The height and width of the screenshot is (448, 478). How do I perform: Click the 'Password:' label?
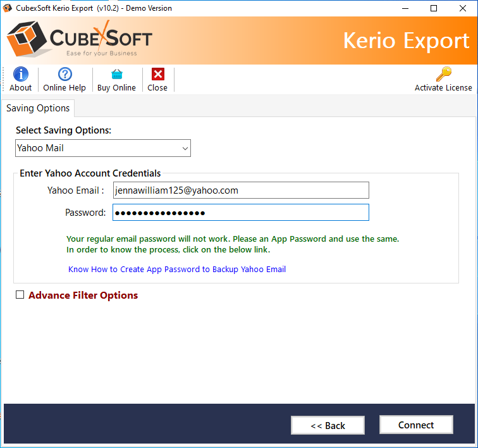tap(85, 213)
